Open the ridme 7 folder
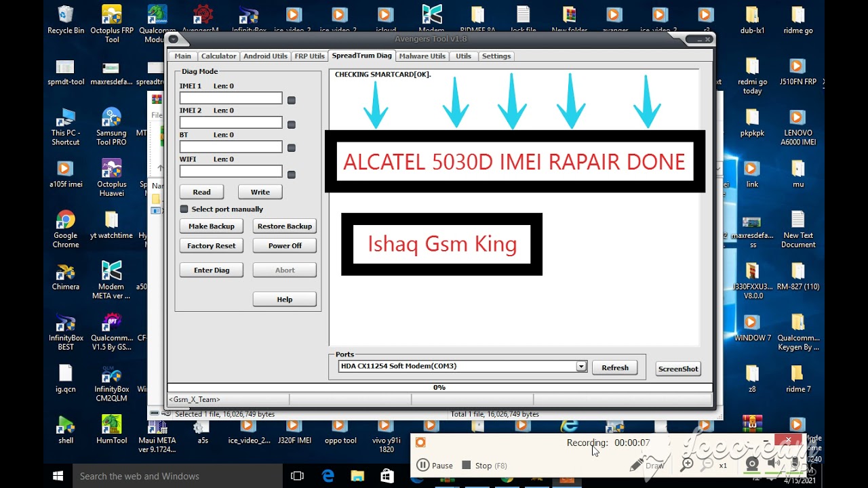 click(x=798, y=378)
